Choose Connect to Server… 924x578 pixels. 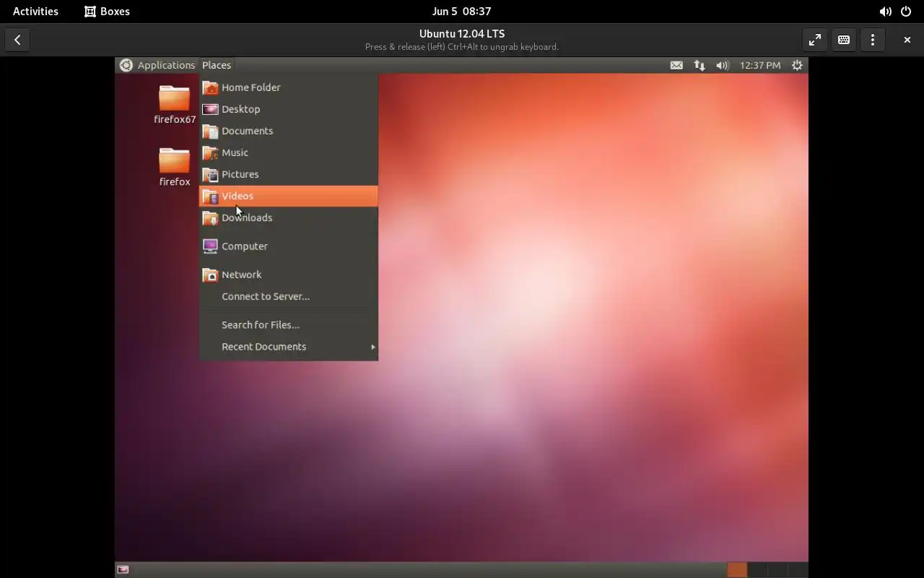coord(288,296)
